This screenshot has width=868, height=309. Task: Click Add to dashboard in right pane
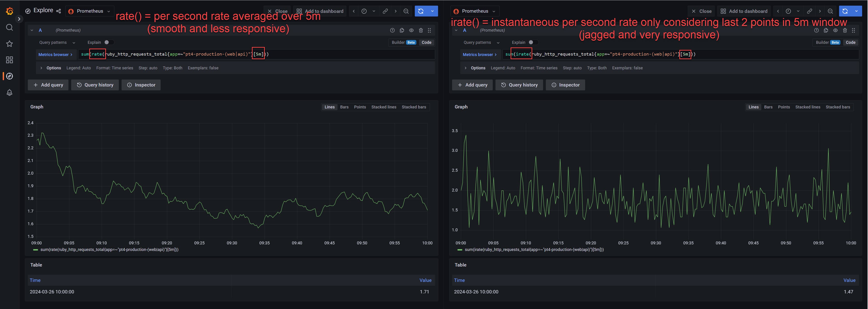pyautogui.click(x=744, y=11)
